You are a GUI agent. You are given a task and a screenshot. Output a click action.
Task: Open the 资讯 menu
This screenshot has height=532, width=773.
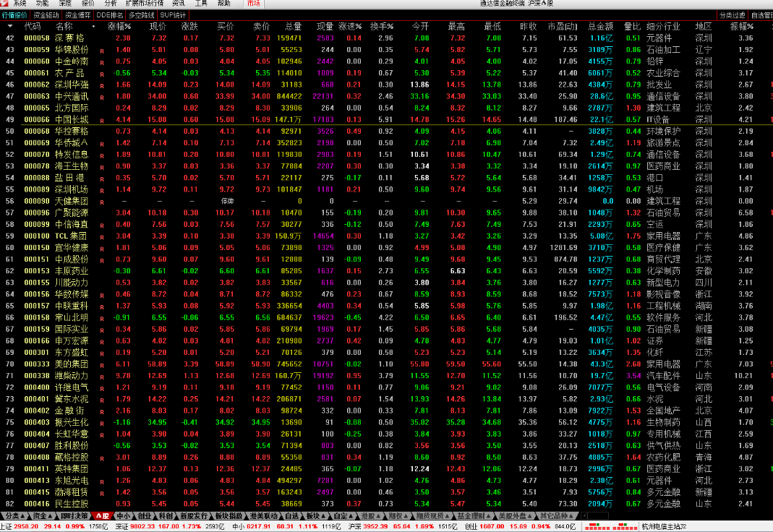179,3
